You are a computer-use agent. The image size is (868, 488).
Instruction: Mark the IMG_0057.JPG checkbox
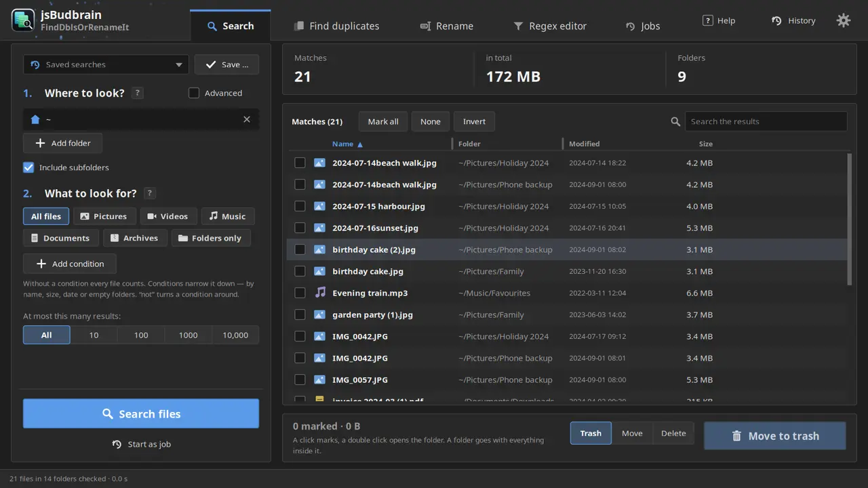[x=300, y=380]
